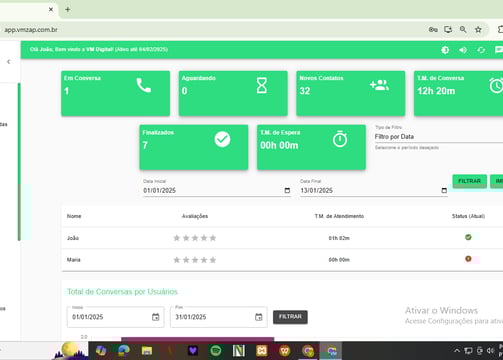Viewport: 503px width, 360px height.
Task: Open Data Final calendar picker icon
Action: 444,190
